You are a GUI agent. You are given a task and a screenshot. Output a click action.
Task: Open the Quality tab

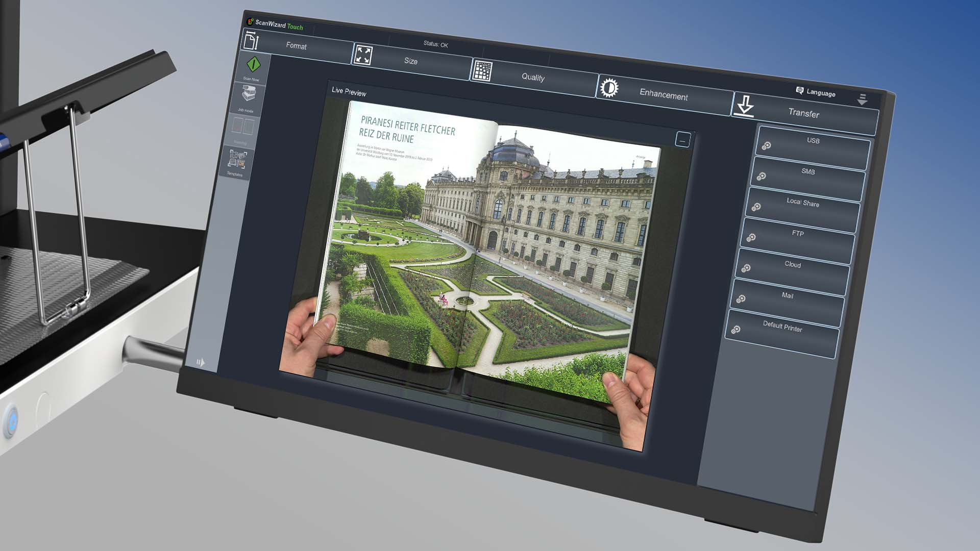point(533,77)
